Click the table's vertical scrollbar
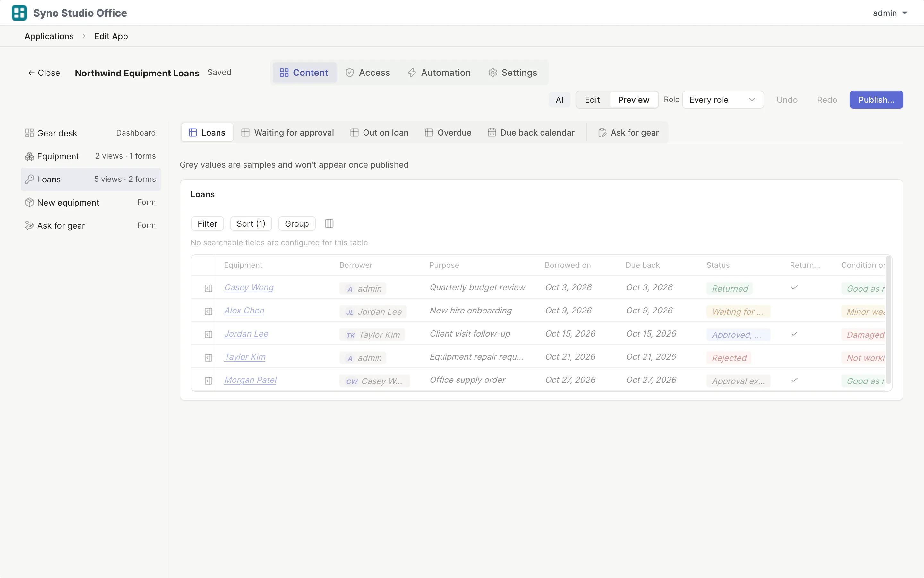 (x=888, y=320)
